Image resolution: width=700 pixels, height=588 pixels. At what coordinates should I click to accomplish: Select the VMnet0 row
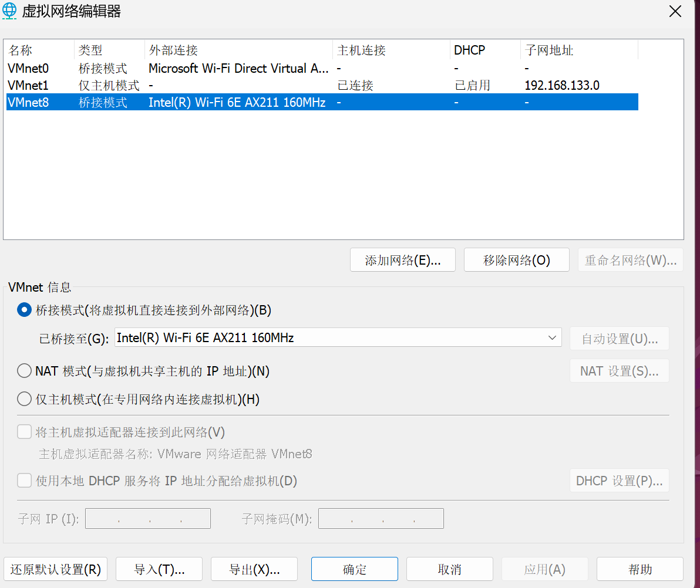322,68
